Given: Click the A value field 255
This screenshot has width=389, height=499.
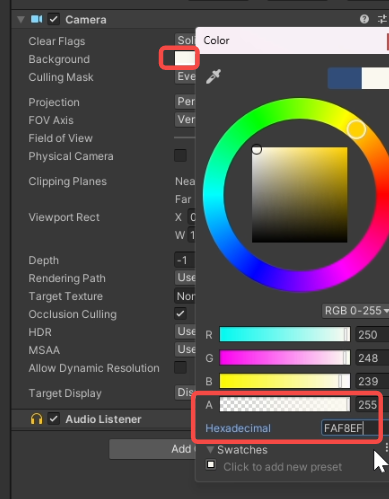Looking at the screenshot, I should pos(372,405).
